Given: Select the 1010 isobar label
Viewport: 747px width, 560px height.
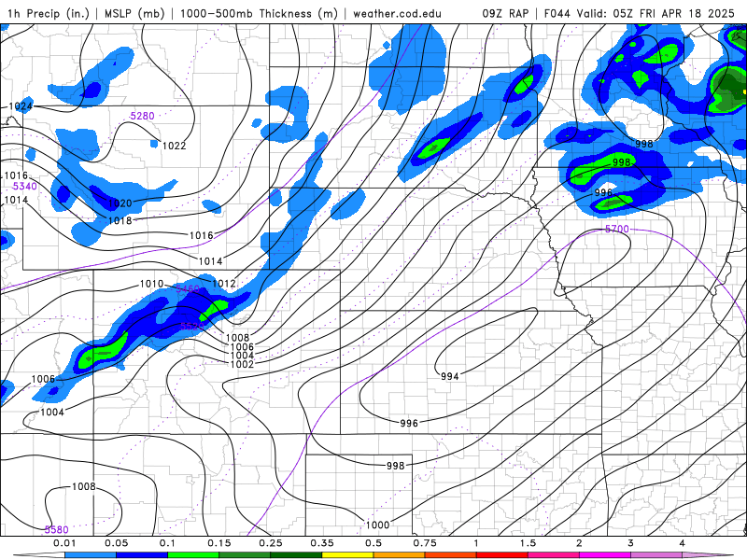Looking at the screenshot, I should click(x=151, y=284).
